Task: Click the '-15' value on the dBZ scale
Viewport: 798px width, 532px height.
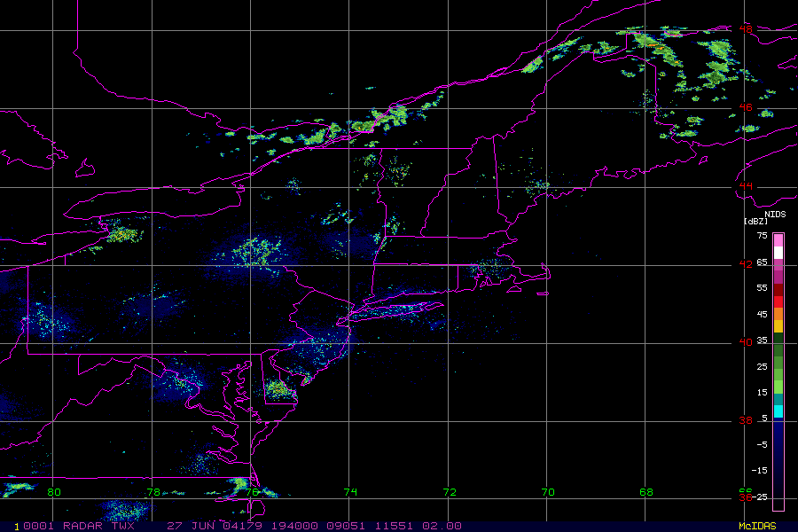Action: click(x=760, y=471)
